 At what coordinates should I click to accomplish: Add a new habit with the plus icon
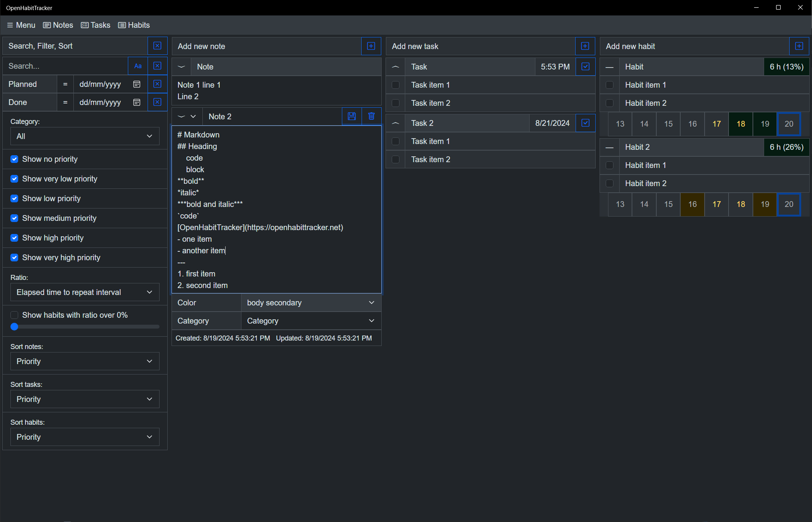point(799,46)
